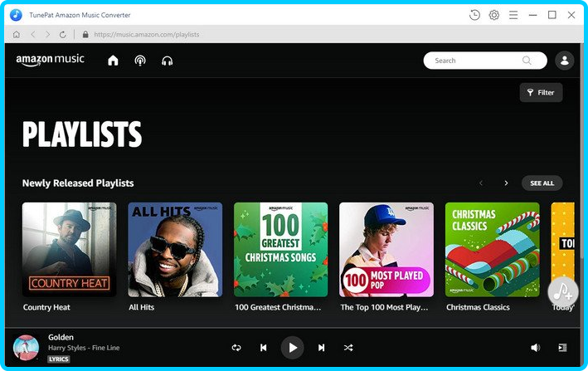588x371 pixels.
Task: Open the Podcasts broadcast icon
Action: coord(140,61)
